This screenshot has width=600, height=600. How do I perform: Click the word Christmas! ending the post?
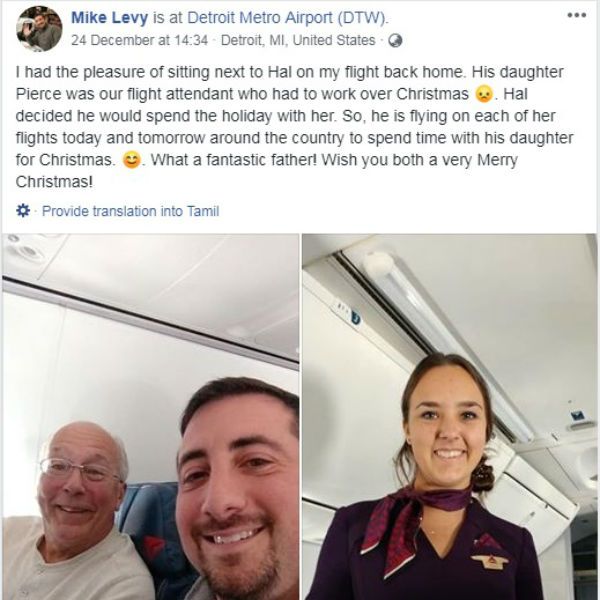[x=54, y=182]
